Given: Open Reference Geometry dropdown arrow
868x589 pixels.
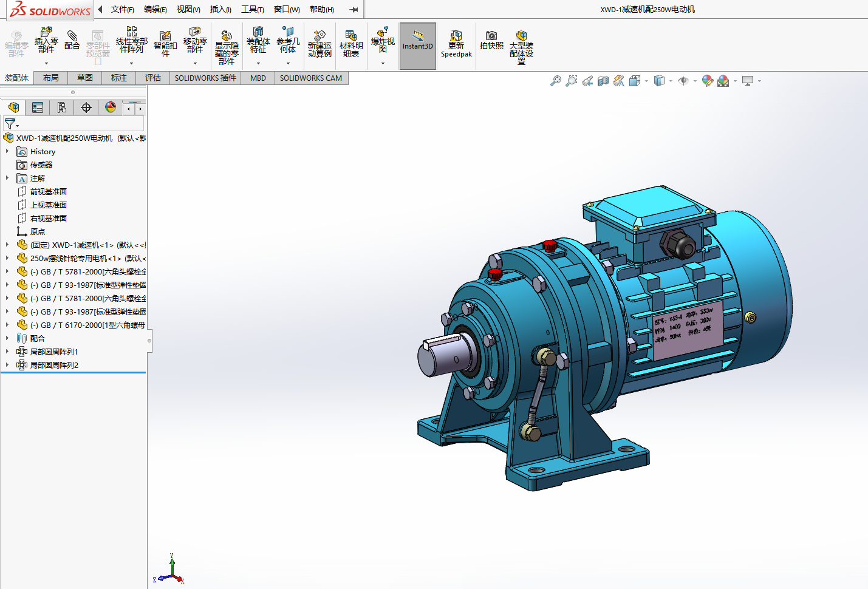Looking at the screenshot, I should coord(288,63).
